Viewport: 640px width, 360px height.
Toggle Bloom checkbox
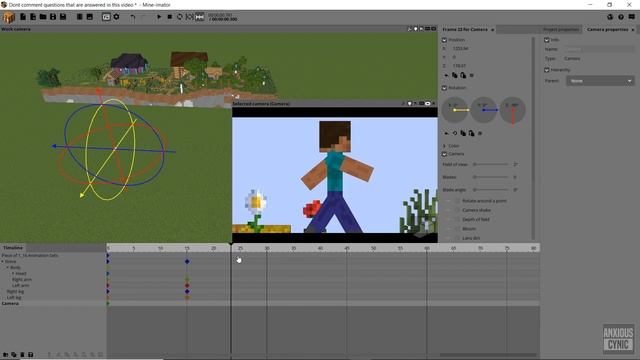(457, 229)
